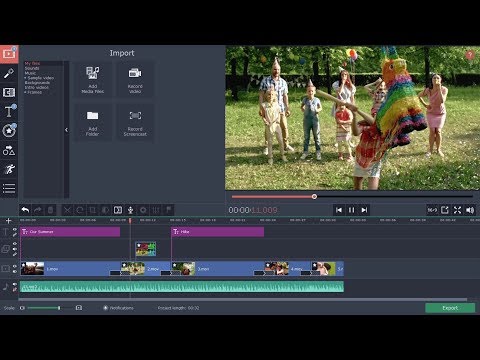The width and height of the screenshot is (480, 360).
Task: Select Music in media list
Action: tap(30, 73)
